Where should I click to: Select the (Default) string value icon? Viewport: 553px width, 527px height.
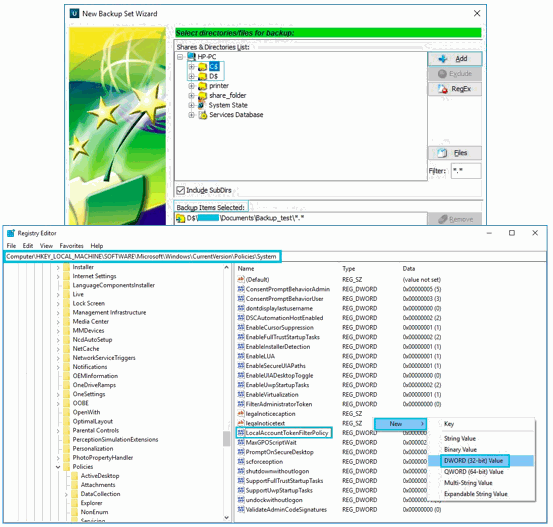coord(241,279)
